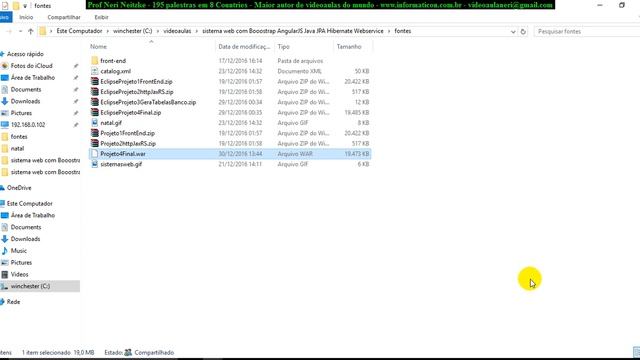The height and width of the screenshot is (360, 640).
Task: Select the sistemasweb.gif image icon
Action: [95, 164]
